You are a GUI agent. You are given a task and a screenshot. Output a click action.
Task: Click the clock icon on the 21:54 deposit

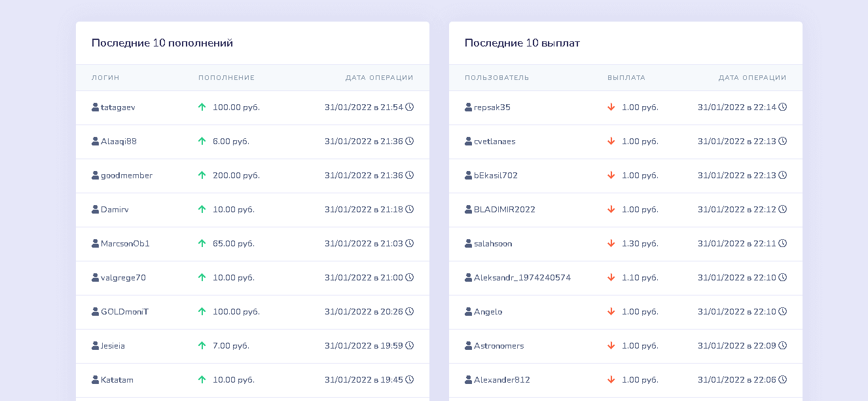pos(409,107)
